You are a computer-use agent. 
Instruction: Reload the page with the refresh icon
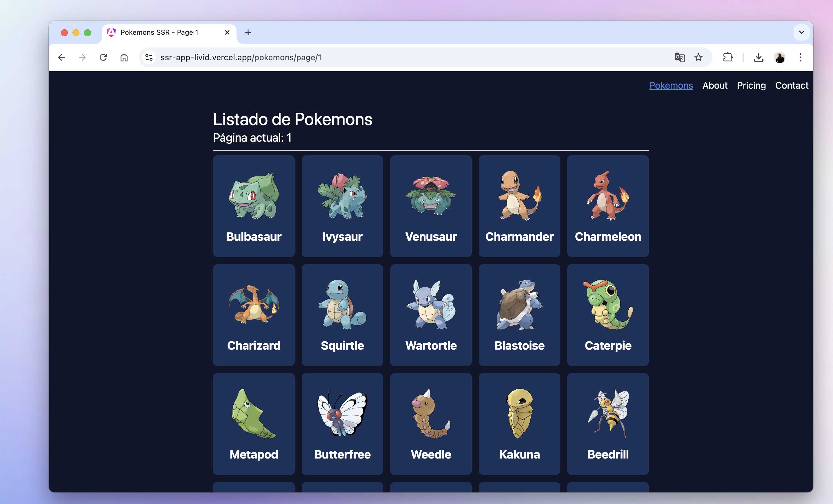tap(103, 57)
